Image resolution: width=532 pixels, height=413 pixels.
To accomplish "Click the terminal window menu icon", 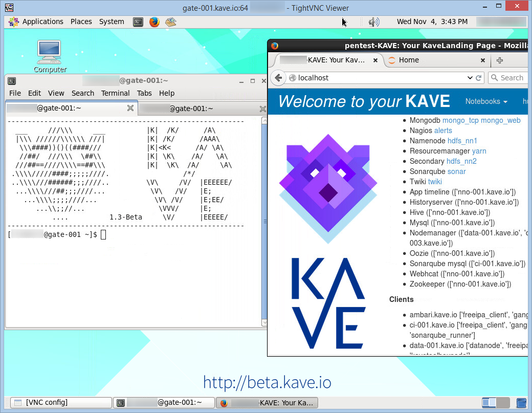I will [x=12, y=81].
